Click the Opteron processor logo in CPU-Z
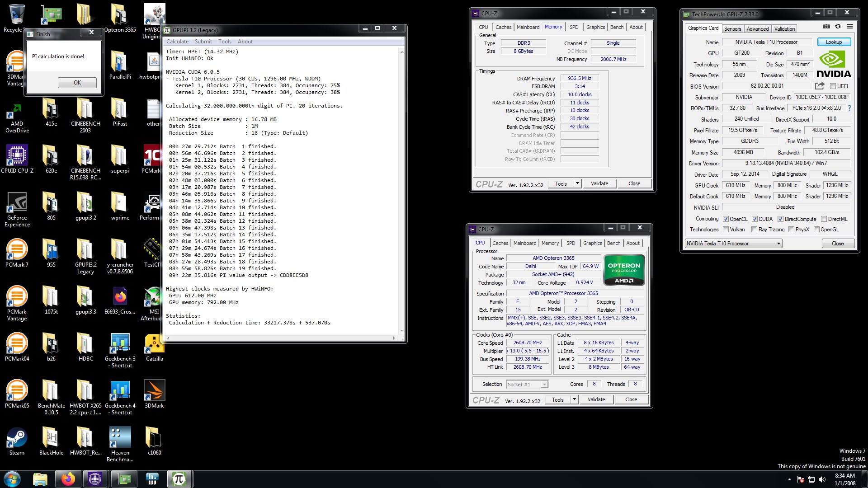This screenshot has height=488, width=868. 624,270
